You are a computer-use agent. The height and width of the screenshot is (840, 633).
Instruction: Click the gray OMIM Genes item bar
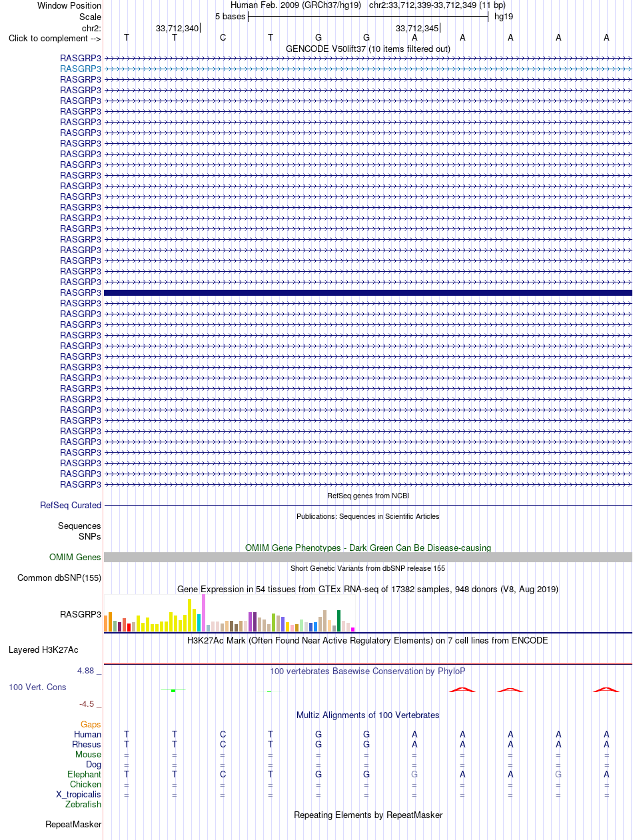368,558
